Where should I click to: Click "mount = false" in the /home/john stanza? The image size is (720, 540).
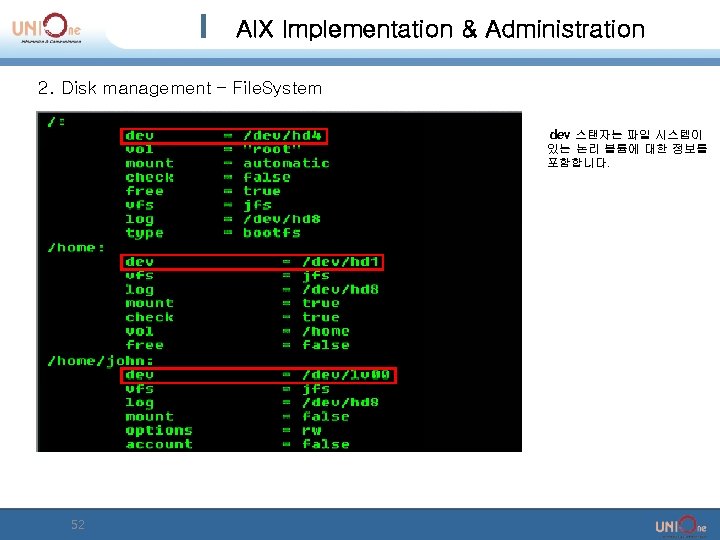click(237, 416)
